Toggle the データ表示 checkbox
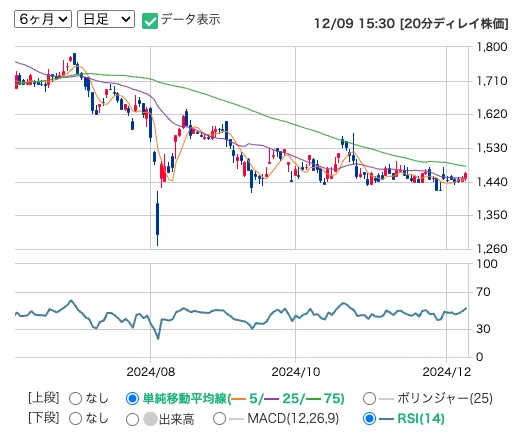523x436 pixels. [x=149, y=21]
